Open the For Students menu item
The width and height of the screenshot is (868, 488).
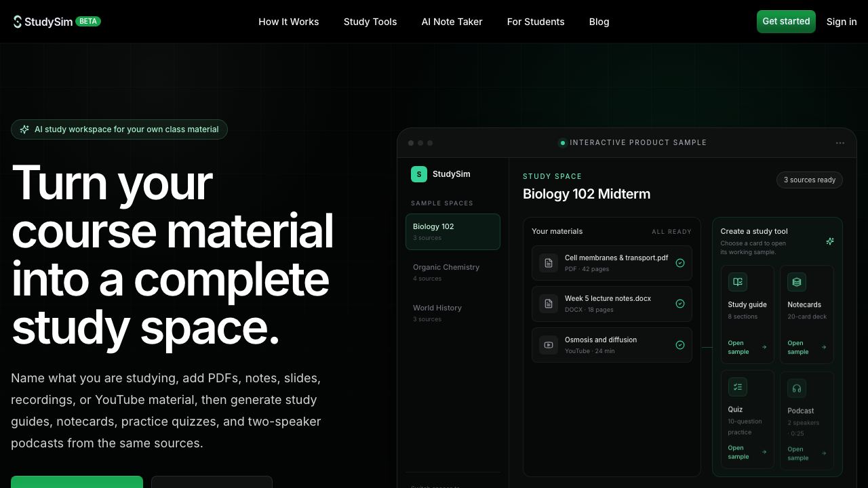(536, 22)
